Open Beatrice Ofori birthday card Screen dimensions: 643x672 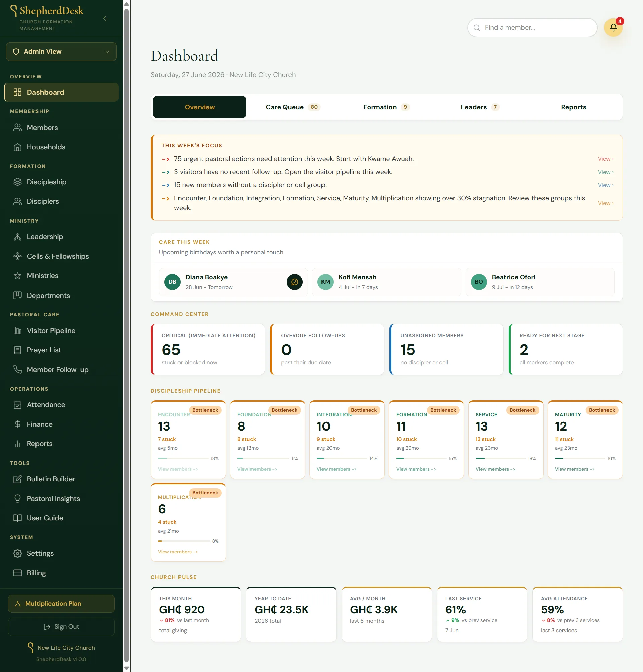click(x=540, y=282)
